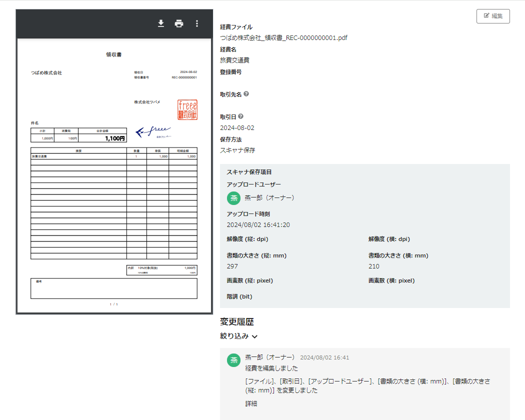Click the 旅費交通費 value under 経費名
Screen dimensions: 525x420
pyautogui.click(x=234, y=60)
